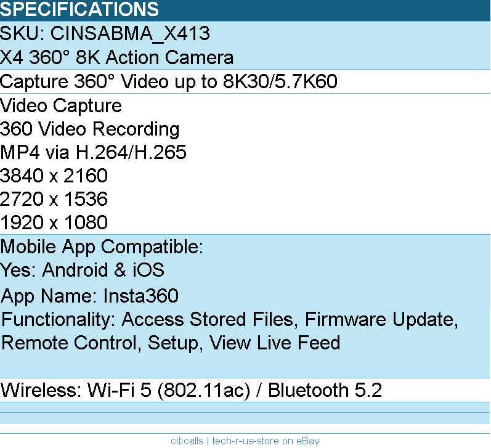Click App Name: Insta360 text
The image size is (491, 448).
coord(89,296)
